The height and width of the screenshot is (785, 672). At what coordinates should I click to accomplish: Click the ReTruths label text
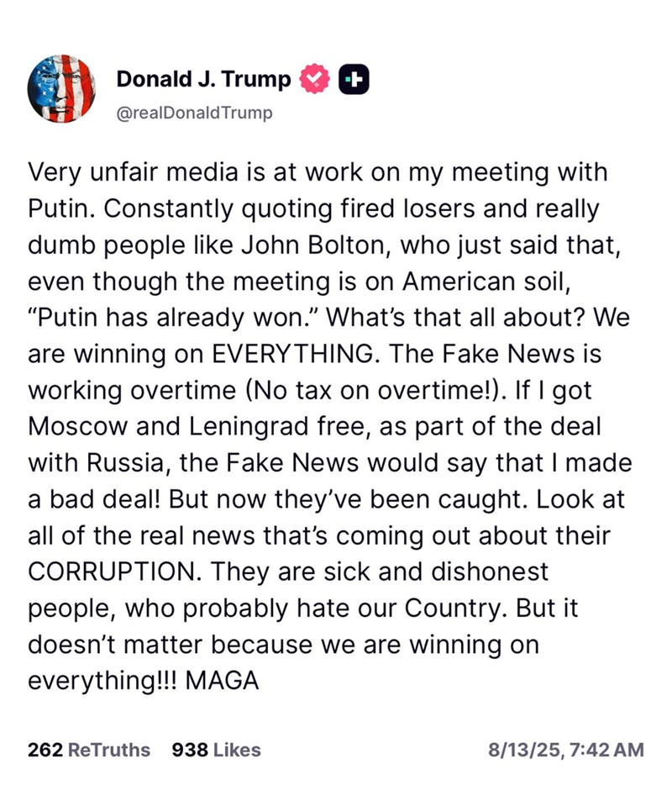tap(109, 750)
